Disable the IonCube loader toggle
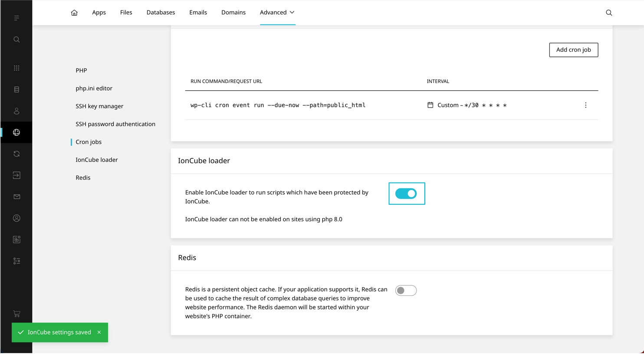The width and height of the screenshot is (644, 354). coord(406,194)
